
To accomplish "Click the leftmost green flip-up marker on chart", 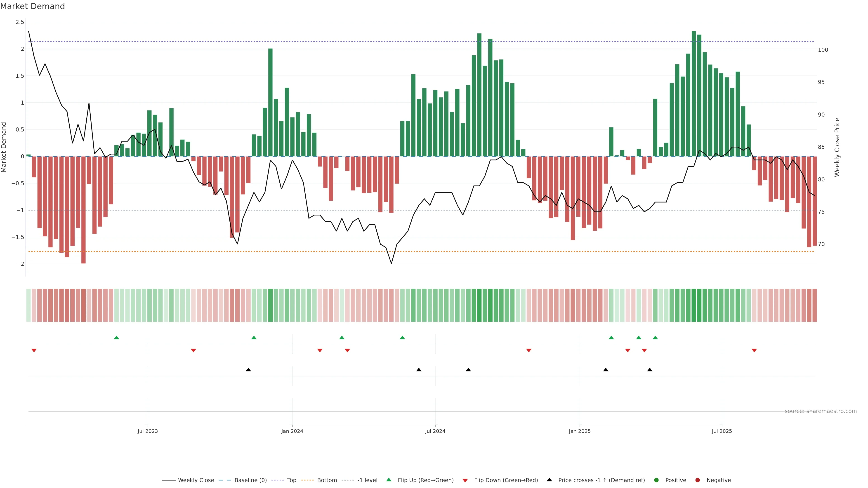I will pos(117,338).
